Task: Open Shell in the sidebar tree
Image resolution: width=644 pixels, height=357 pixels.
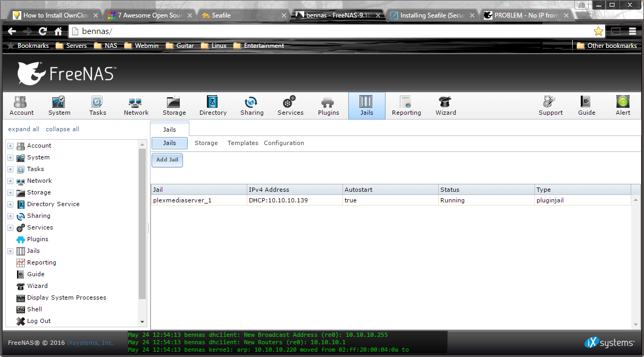Action: (x=35, y=310)
